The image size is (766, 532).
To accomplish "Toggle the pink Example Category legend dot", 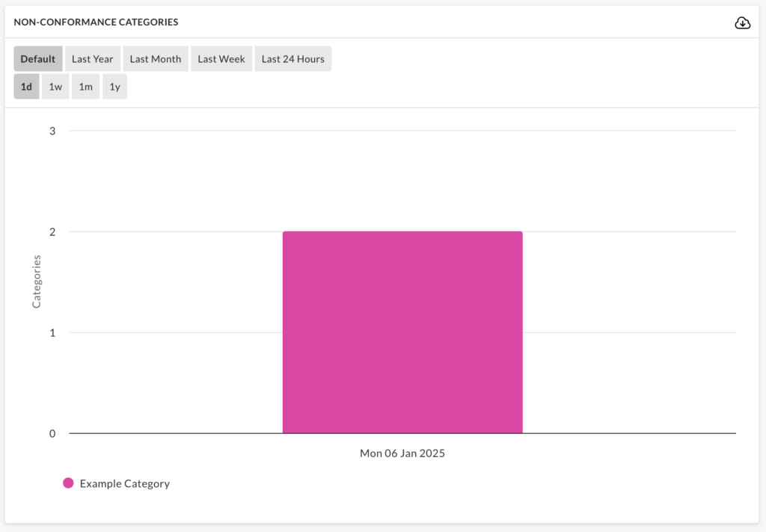I will 68,483.
